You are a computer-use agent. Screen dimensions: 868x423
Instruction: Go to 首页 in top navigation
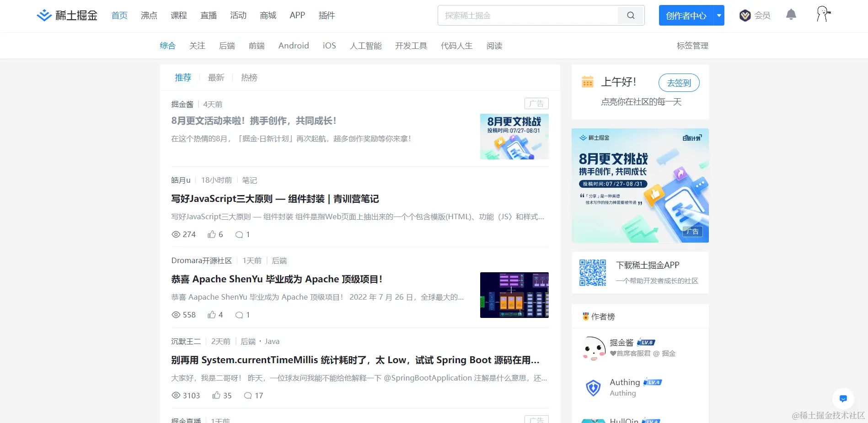119,16
